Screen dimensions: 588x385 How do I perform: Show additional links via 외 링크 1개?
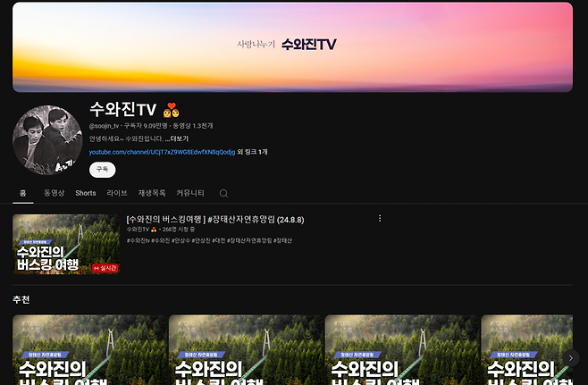[x=252, y=152]
